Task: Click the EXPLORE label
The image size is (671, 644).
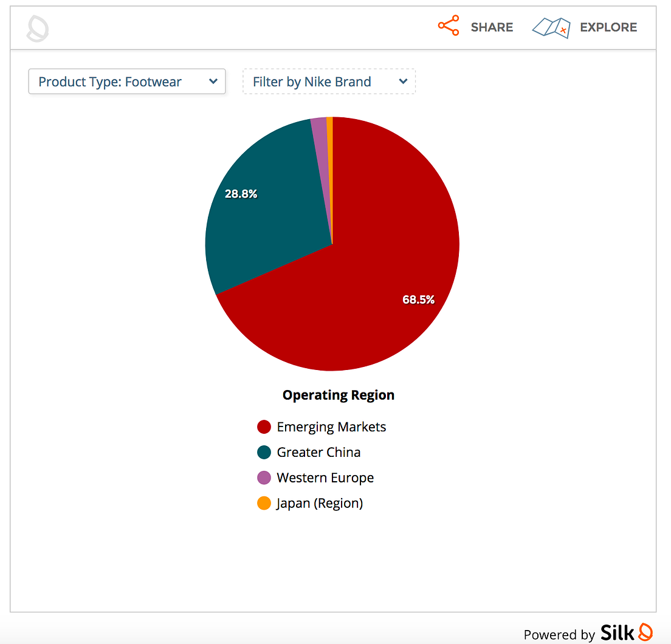Action: pos(608,27)
